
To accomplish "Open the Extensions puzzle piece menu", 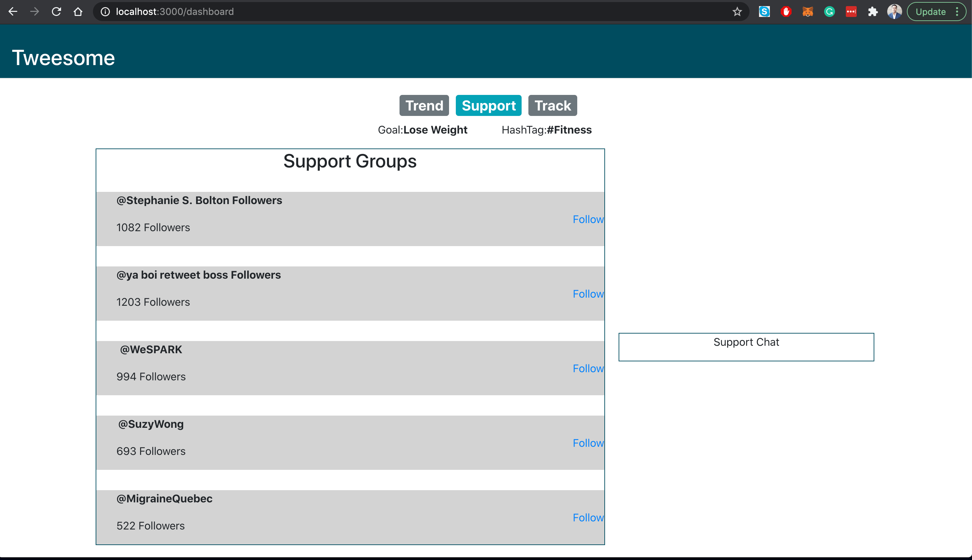I will point(873,12).
